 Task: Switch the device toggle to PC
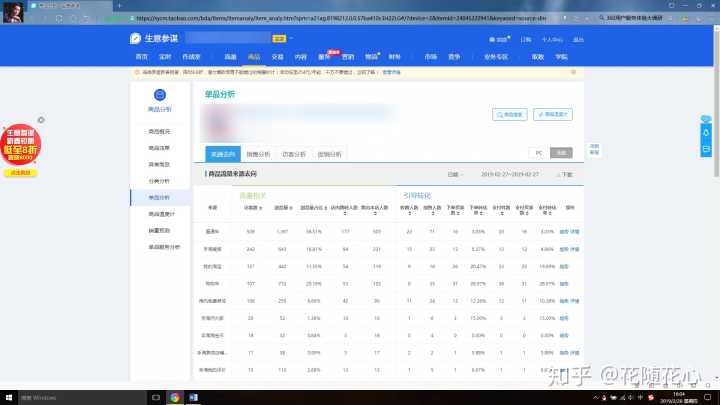[538, 153]
